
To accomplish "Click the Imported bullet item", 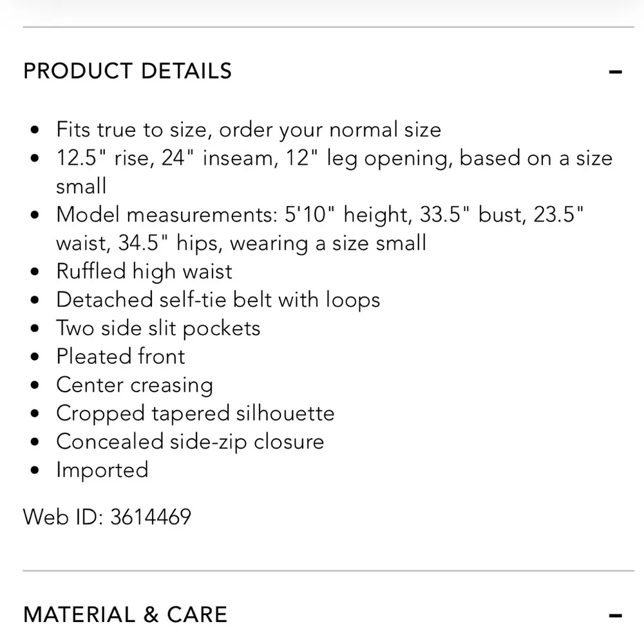I will [x=102, y=469].
